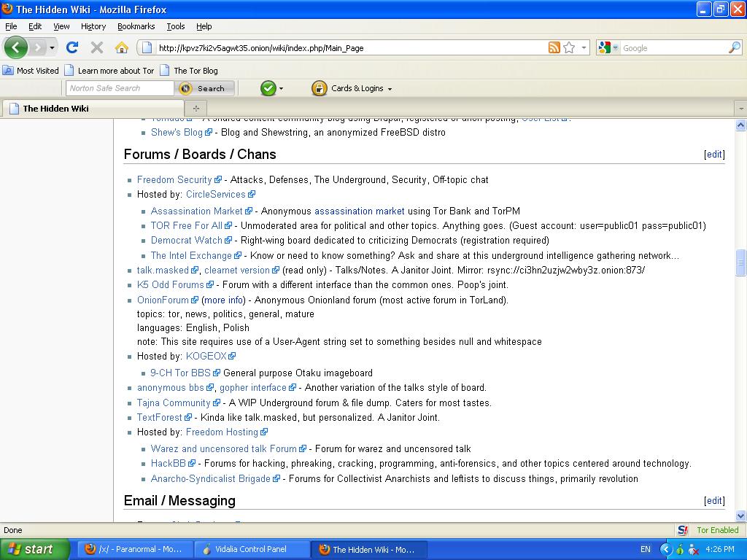Click the RSS feed icon in address bar
The height and width of the screenshot is (560, 747).
coord(554,47)
